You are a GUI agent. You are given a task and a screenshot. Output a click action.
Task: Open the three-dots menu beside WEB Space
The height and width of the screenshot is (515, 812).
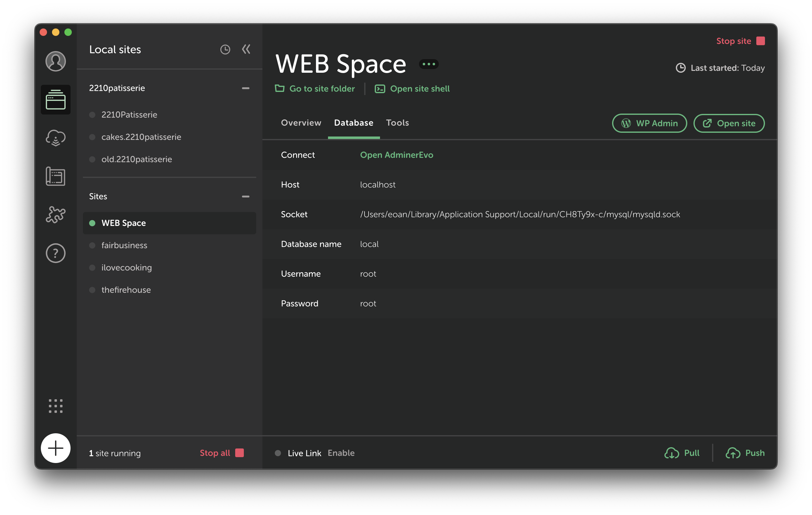pos(429,64)
